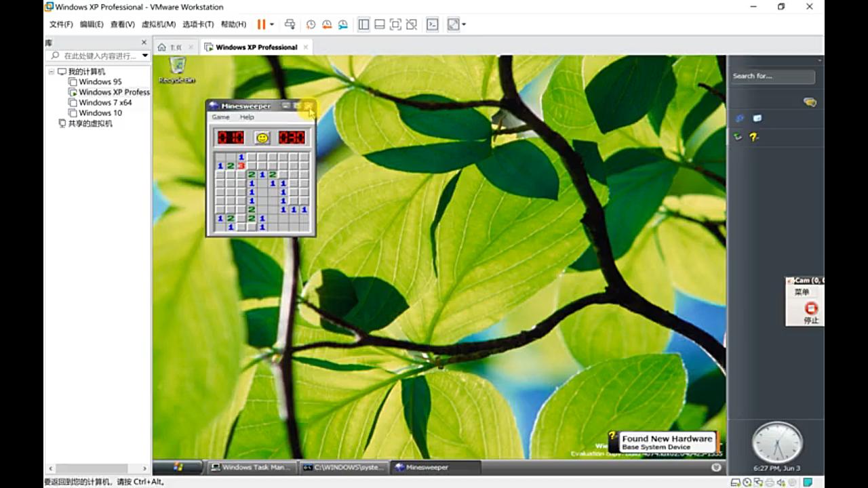Select 我的计算机 in the library tree
This screenshot has height=488, width=868.
(86, 72)
